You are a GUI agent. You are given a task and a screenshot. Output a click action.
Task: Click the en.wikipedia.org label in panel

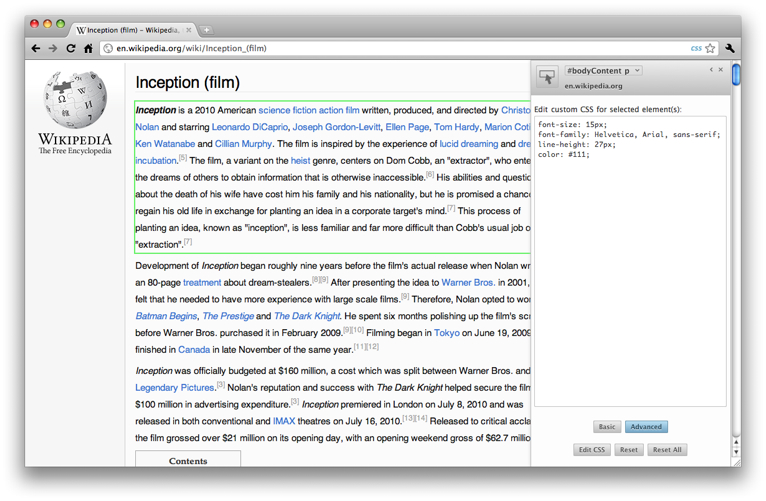[594, 86]
